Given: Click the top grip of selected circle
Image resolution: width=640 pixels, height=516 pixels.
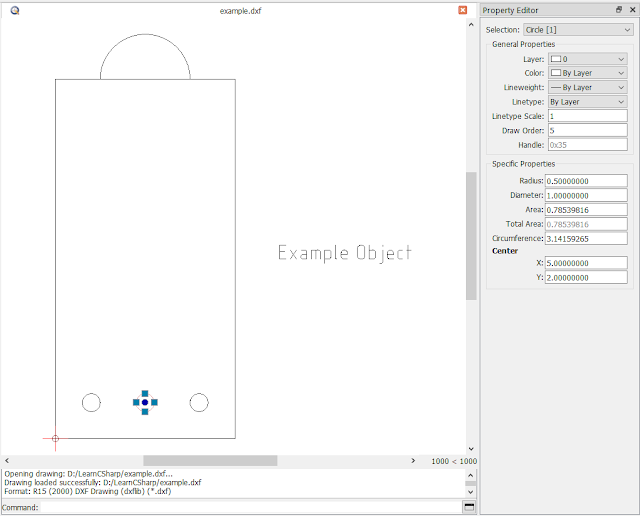Looking at the screenshot, I should [x=145, y=394].
